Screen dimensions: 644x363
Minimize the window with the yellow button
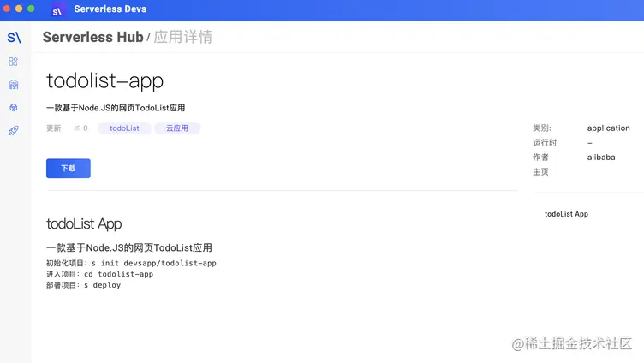[x=19, y=9]
